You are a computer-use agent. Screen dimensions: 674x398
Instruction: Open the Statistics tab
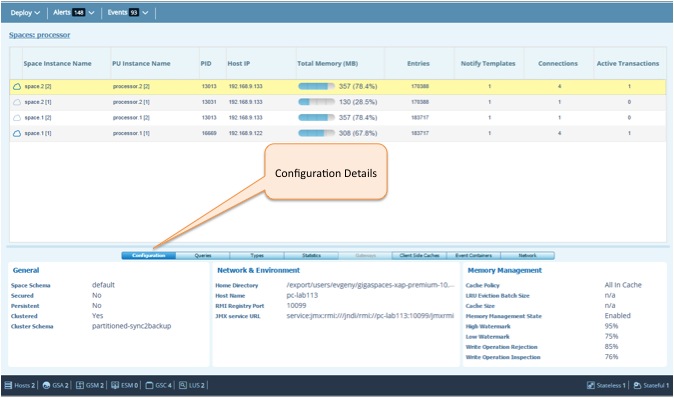(311, 256)
